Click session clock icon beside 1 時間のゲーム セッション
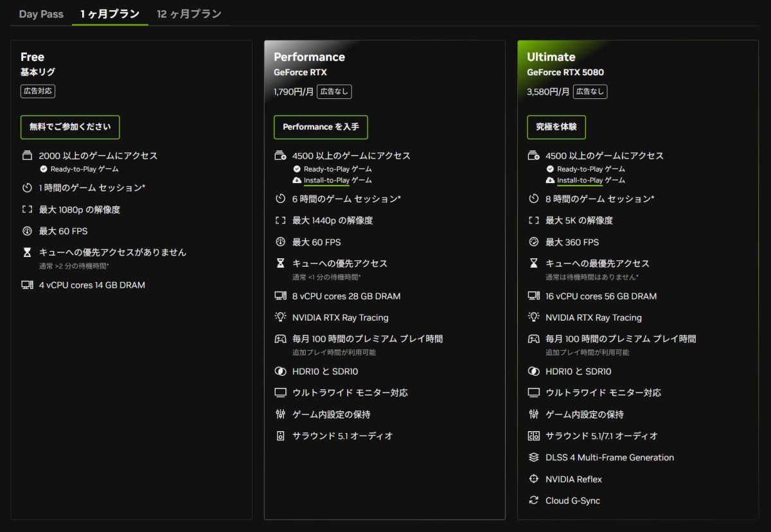This screenshot has height=532, width=771. coord(27,188)
